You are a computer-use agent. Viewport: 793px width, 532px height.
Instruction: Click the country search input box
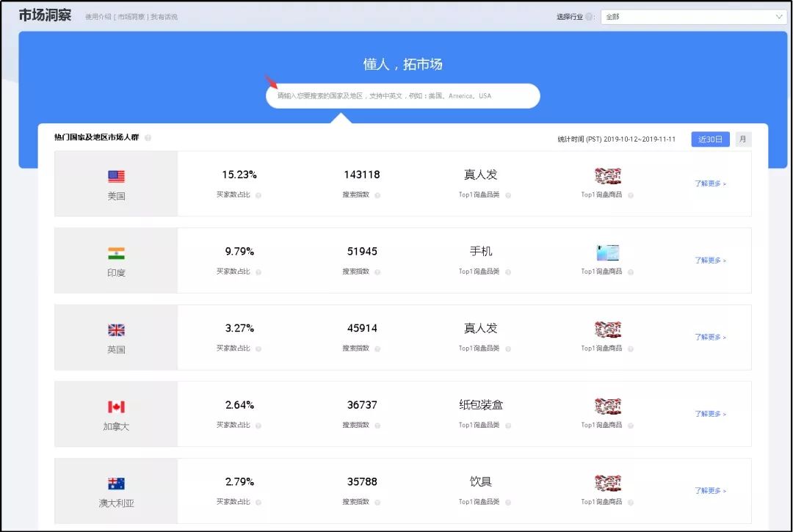(402, 95)
